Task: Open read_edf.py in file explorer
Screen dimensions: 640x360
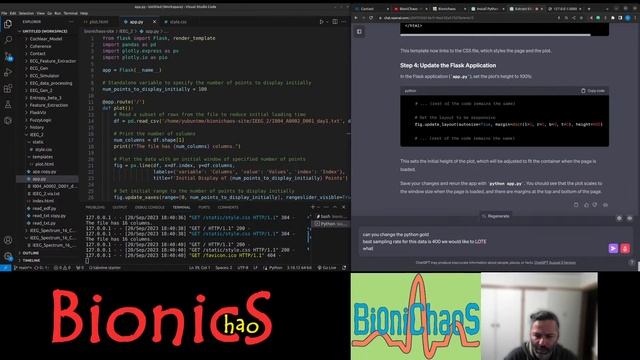Action: click(x=44, y=208)
